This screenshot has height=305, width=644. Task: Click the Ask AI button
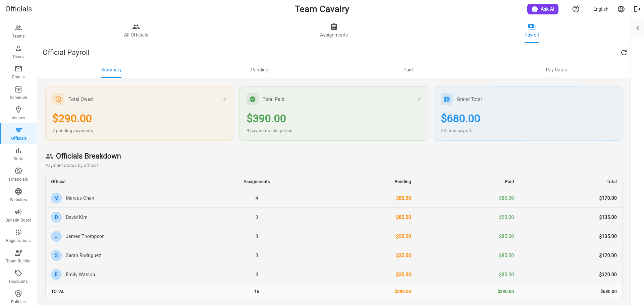click(543, 9)
